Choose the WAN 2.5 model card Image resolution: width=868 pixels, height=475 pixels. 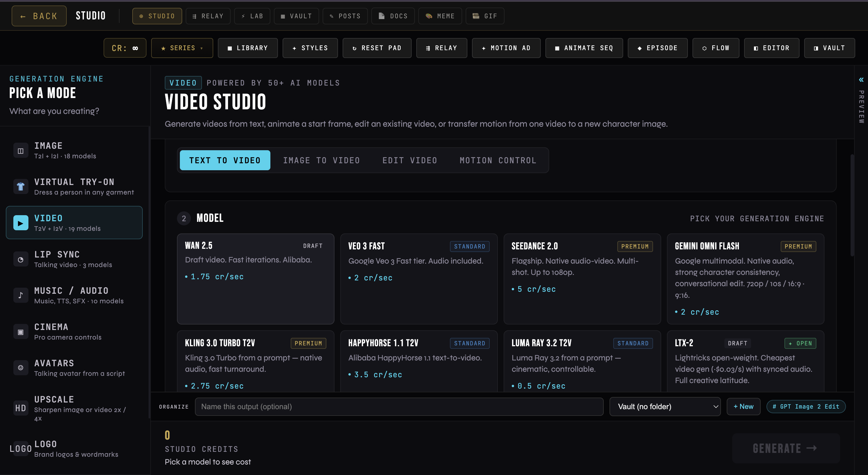(255, 279)
